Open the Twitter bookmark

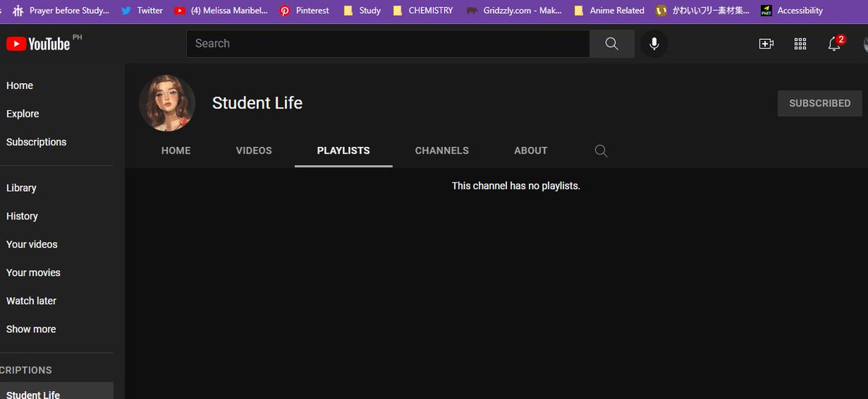coord(142,10)
